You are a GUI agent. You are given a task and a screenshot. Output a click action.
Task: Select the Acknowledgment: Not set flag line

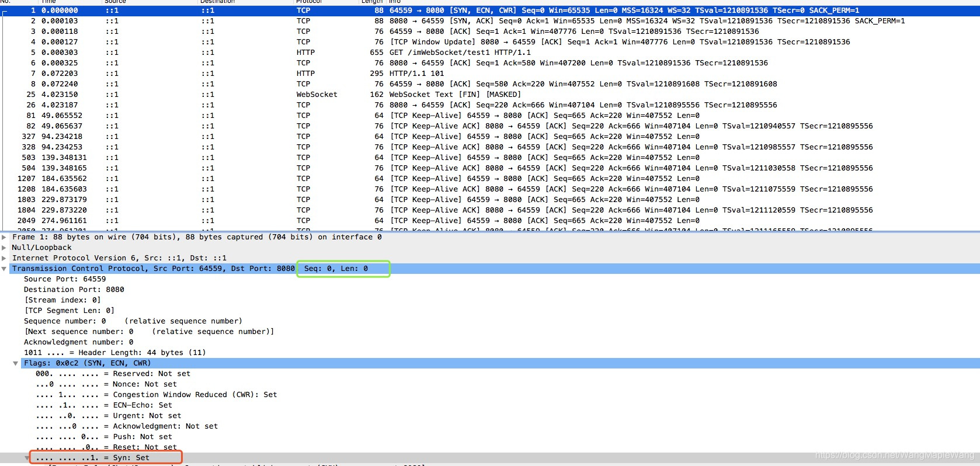pos(127,426)
